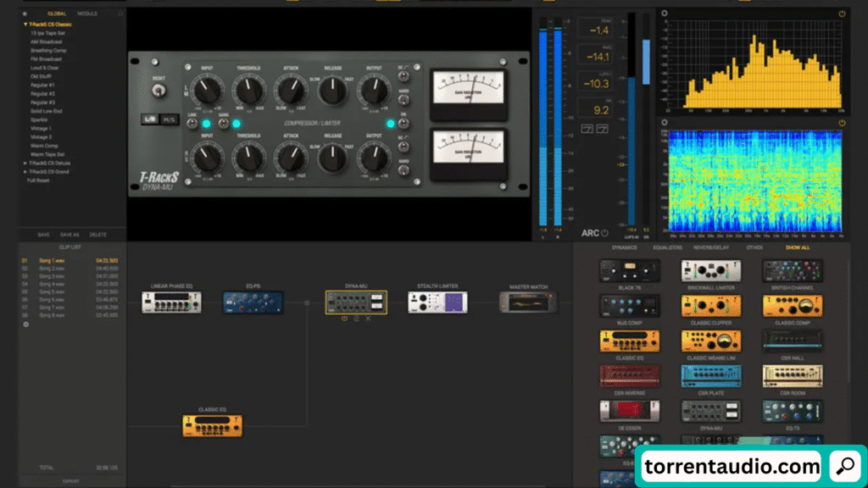The height and width of the screenshot is (488, 868).
Task: Collapse the T-RackS CS Classic preset folder
Action: click(25, 25)
